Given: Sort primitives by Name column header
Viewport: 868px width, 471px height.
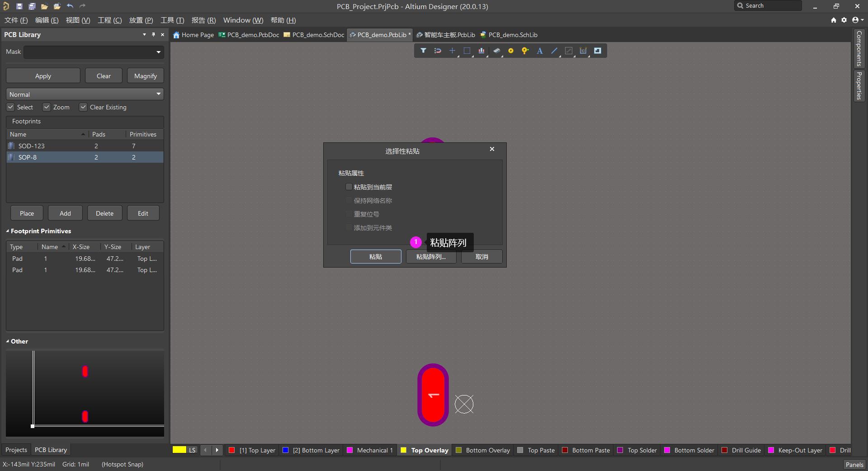Looking at the screenshot, I should [53, 247].
